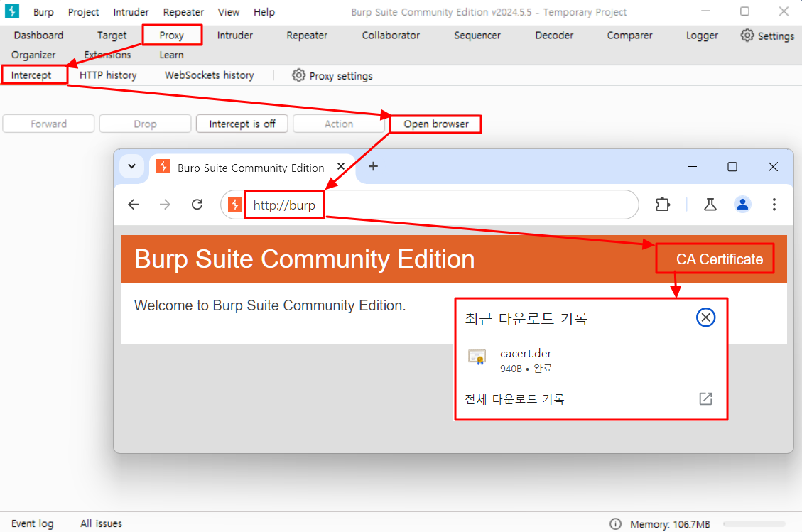Click the Burp site icon in address bar
Viewport: 802px width, 532px height.
(234, 205)
